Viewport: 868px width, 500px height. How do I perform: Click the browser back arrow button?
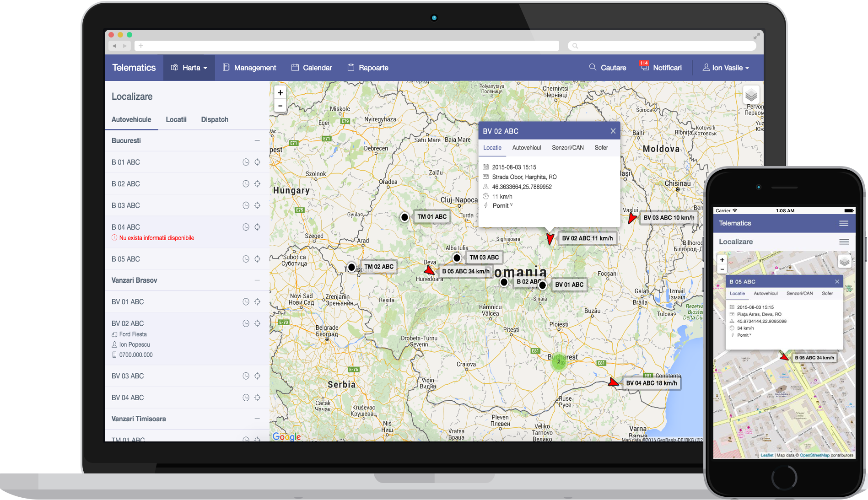point(114,46)
